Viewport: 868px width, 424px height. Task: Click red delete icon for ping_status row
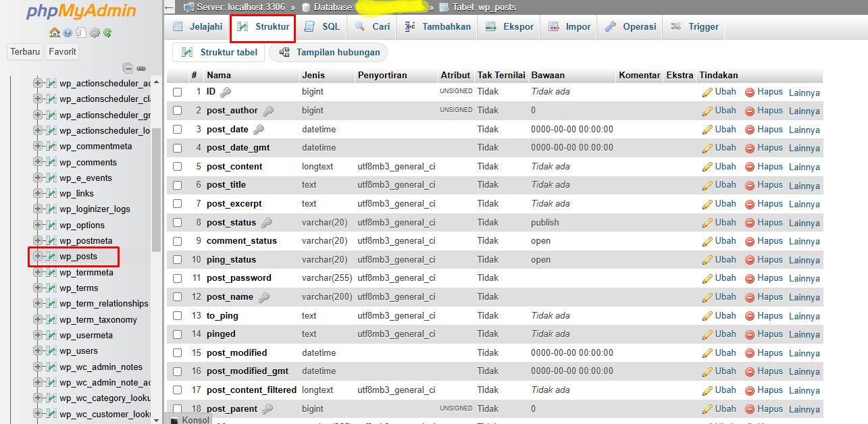click(750, 260)
